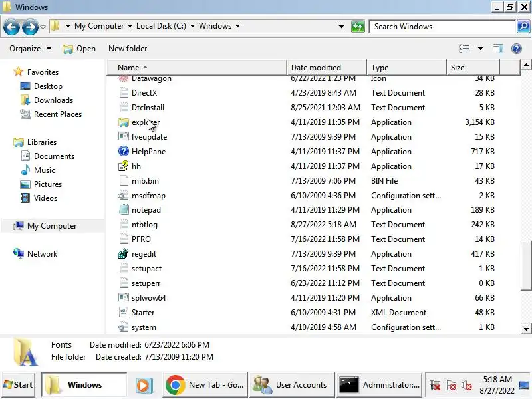Open the view options dropdown arrow
Screen dimensions: 532x399
[480, 49]
